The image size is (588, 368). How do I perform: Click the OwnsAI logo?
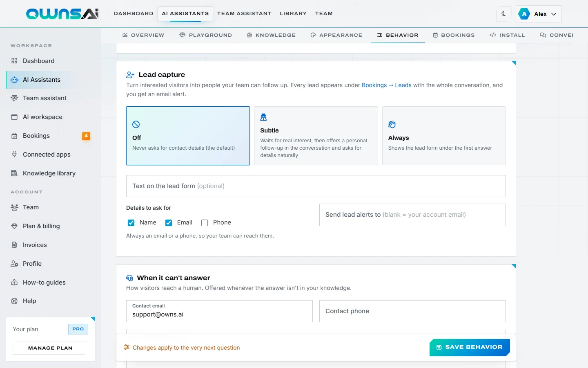(x=62, y=14)
